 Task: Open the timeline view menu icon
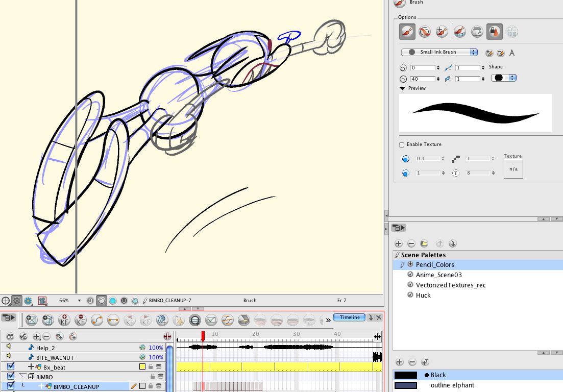click(x=8, y=317)
